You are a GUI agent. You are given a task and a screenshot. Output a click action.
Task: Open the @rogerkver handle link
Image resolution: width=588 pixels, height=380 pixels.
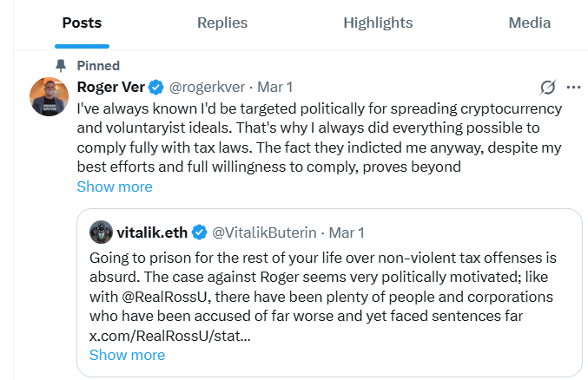point(207,87)
